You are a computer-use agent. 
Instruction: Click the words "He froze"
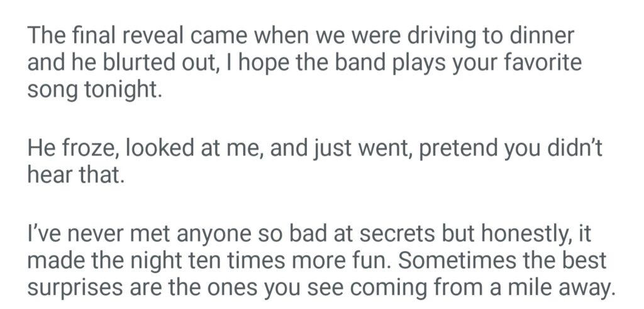(70, 149)
